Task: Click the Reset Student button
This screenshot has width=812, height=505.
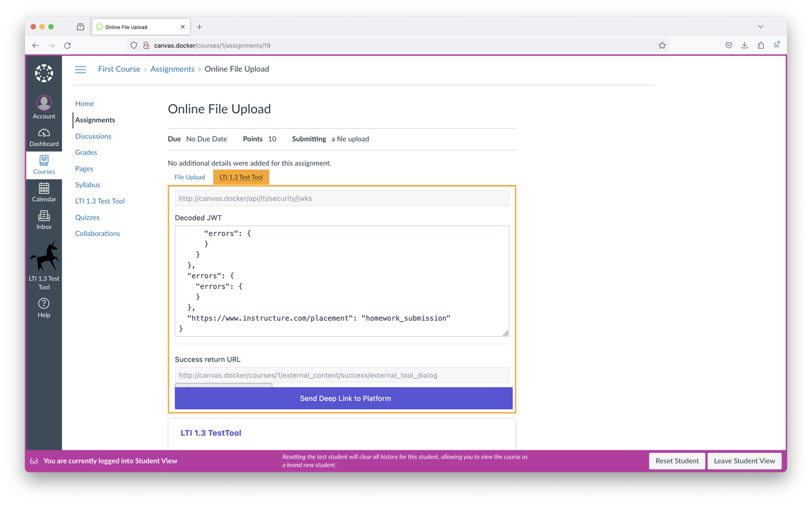Action: 677,461
